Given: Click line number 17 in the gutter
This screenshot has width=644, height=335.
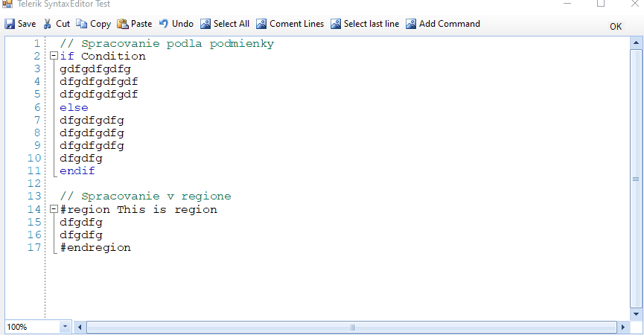Looking at the screenshot, I should tap(34, 248).
